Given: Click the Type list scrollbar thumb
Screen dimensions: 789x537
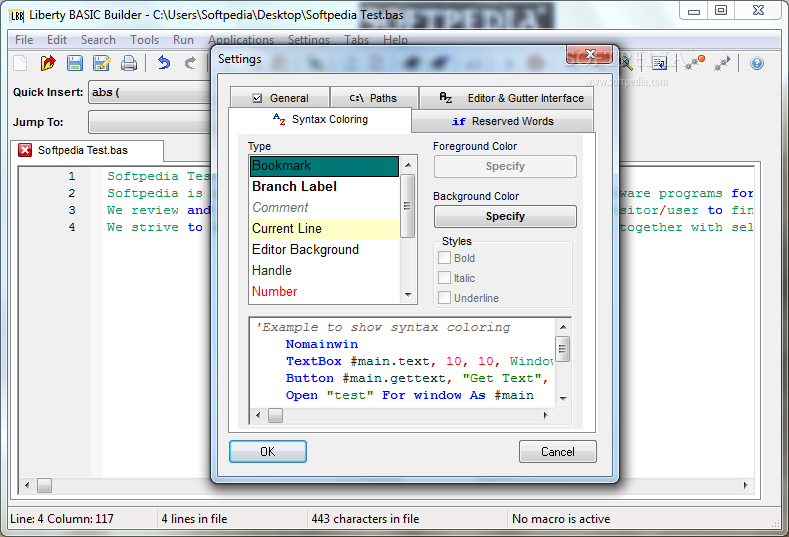Looking at the screenshot, I should coord(408,205).
